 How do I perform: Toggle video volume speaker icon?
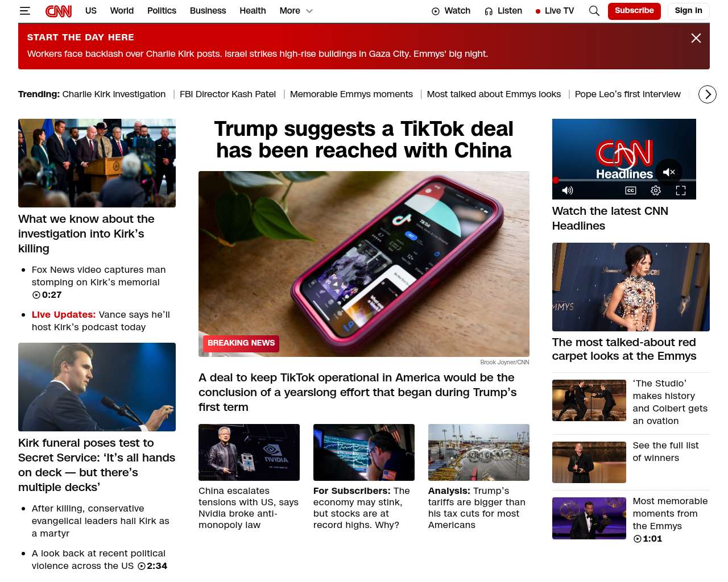(x=568, y=190)
